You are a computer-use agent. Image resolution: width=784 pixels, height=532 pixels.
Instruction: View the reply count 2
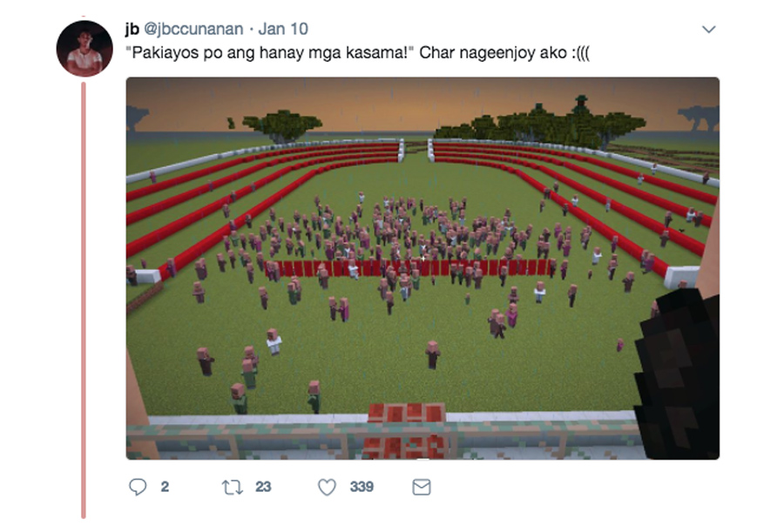[x=165, y=487]
